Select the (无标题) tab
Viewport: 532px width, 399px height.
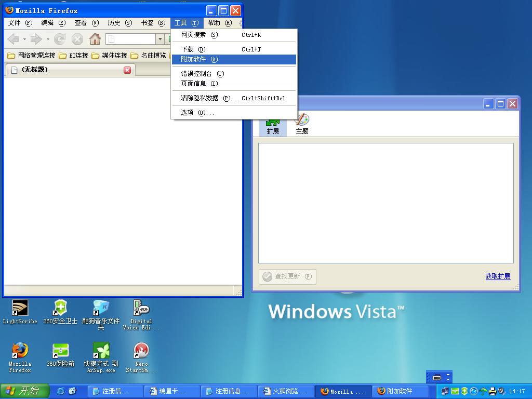70,70
